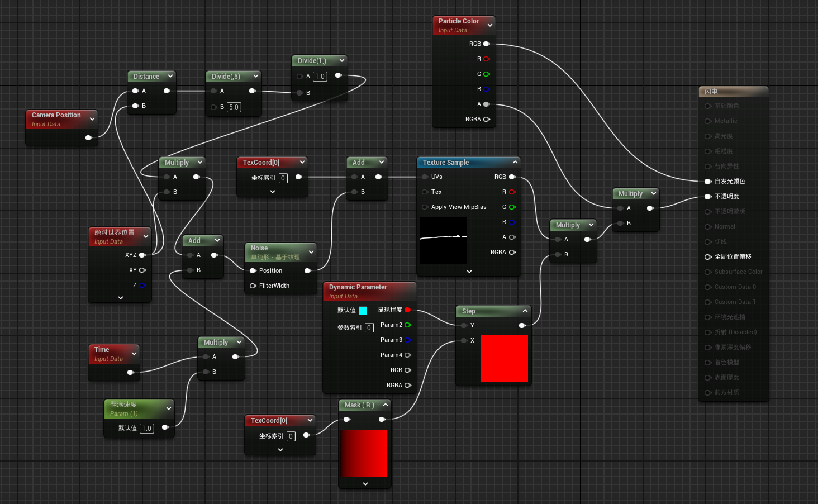Click the red R pin on Particle Color
The width and height of the screenshot is (818, 504).
(x=486, y=59)
